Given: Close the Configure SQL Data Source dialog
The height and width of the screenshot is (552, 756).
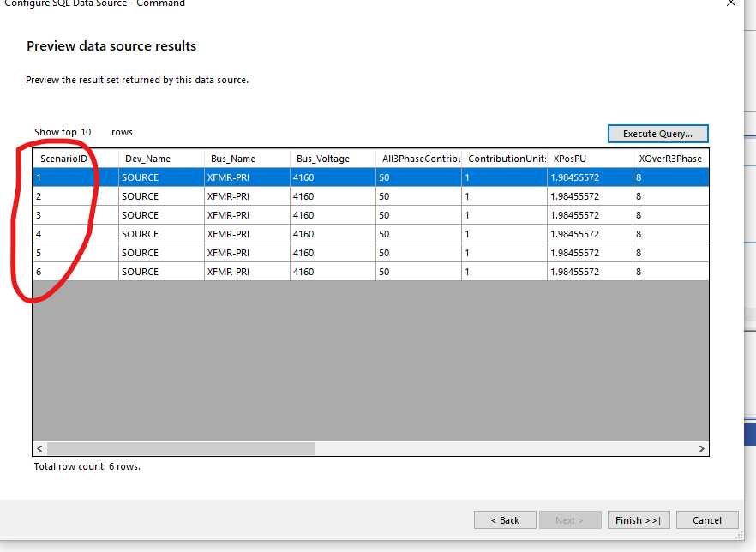Looking at the screenshot, I should 730,3.
